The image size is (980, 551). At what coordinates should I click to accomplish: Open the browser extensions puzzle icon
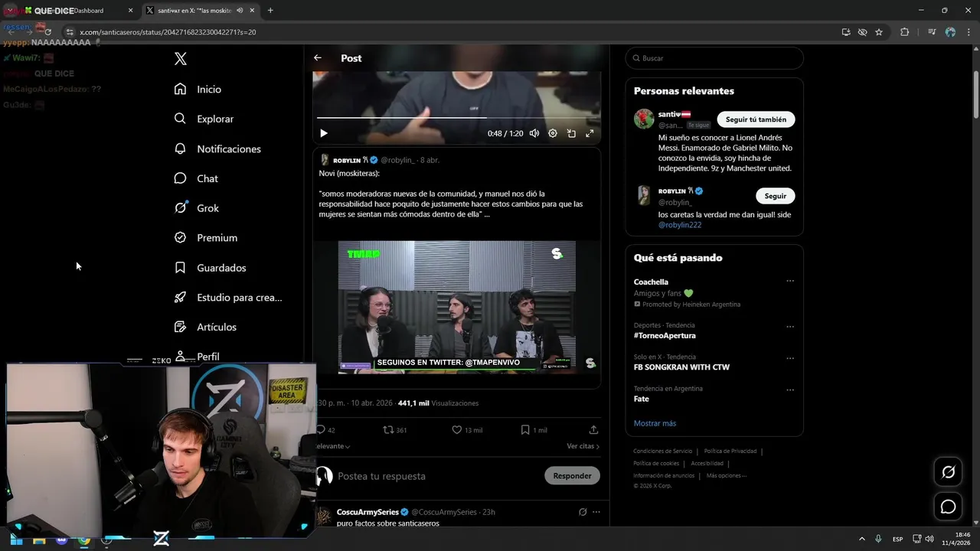click(905, 32)
